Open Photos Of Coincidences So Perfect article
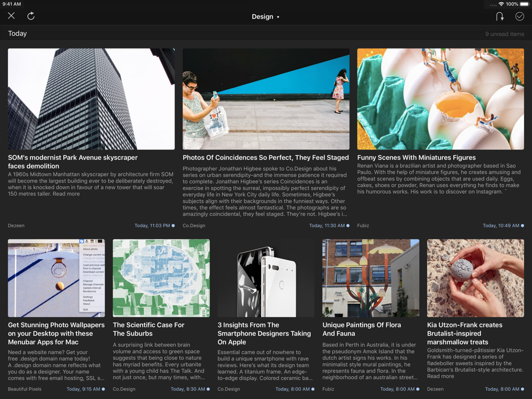Image resolution: width=532 pixels, height=399 pixels. 265,157
